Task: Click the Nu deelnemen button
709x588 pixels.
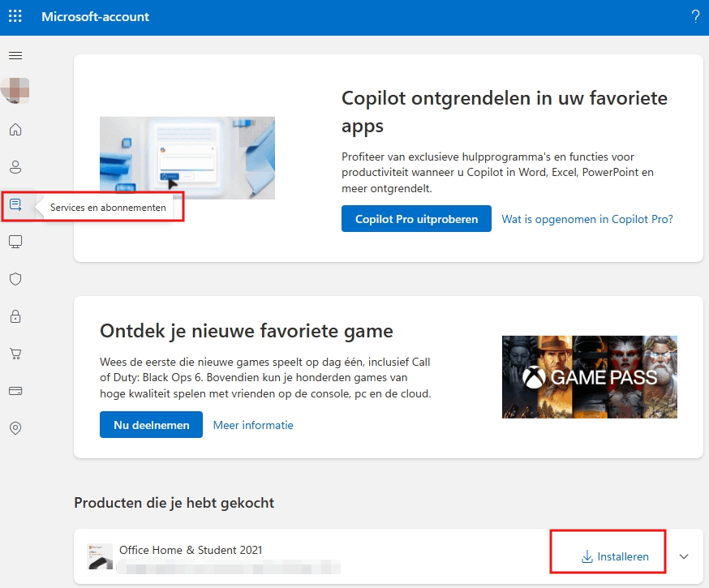Action: 151,425
